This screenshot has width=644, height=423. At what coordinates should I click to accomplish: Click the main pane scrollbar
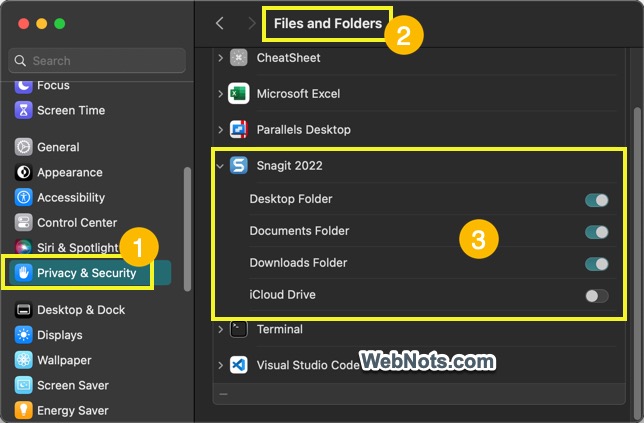click(x=637, y=263)
